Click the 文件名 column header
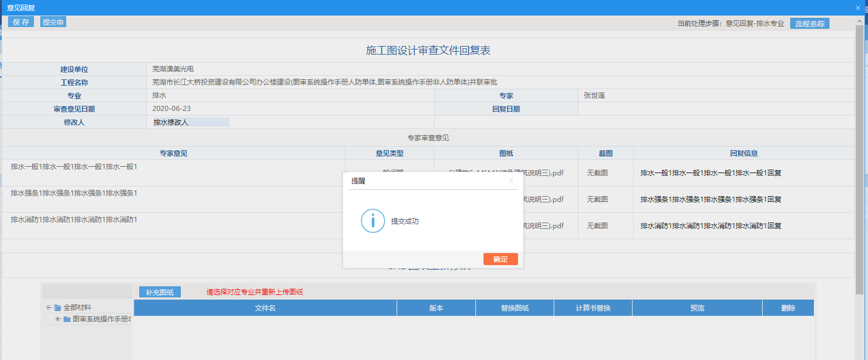Screen dimensions: 868x360 click(x=265, y=308)
